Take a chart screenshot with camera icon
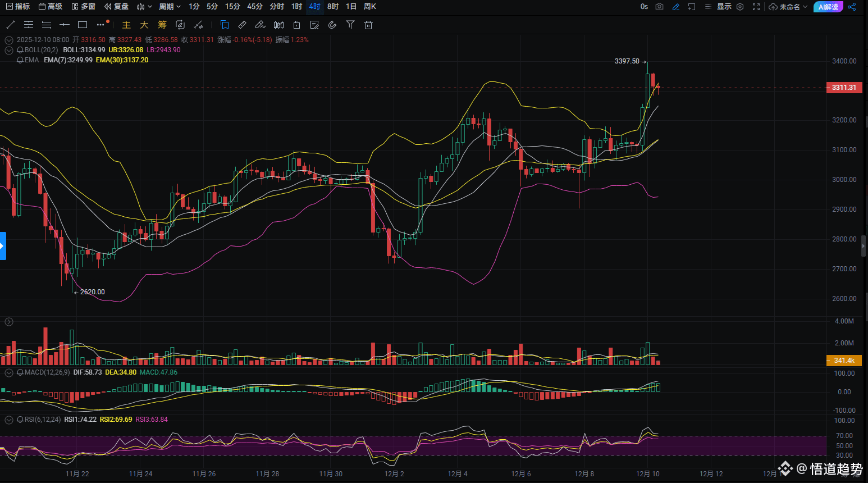868x483 pixels. coord(660,7)
